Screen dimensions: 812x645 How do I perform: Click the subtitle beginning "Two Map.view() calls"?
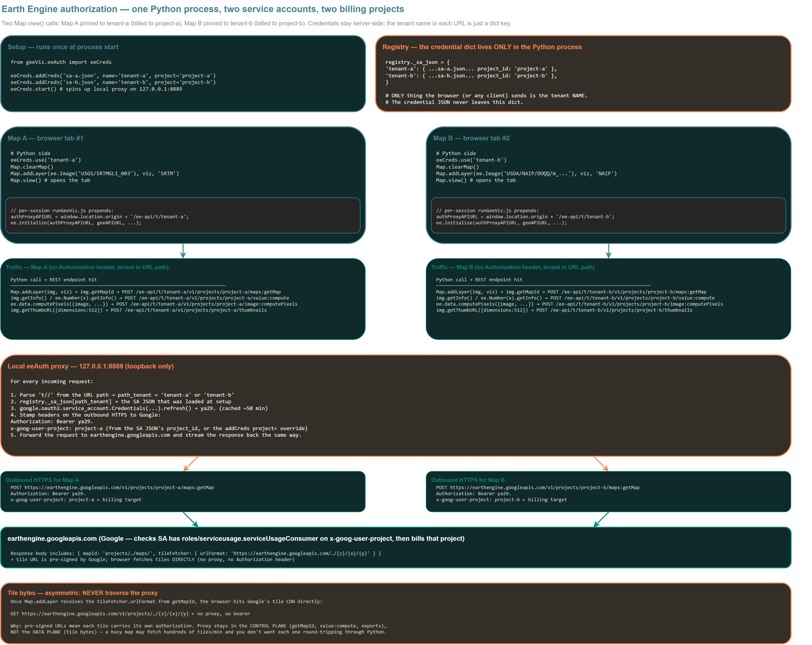click(x=256, y=23)
